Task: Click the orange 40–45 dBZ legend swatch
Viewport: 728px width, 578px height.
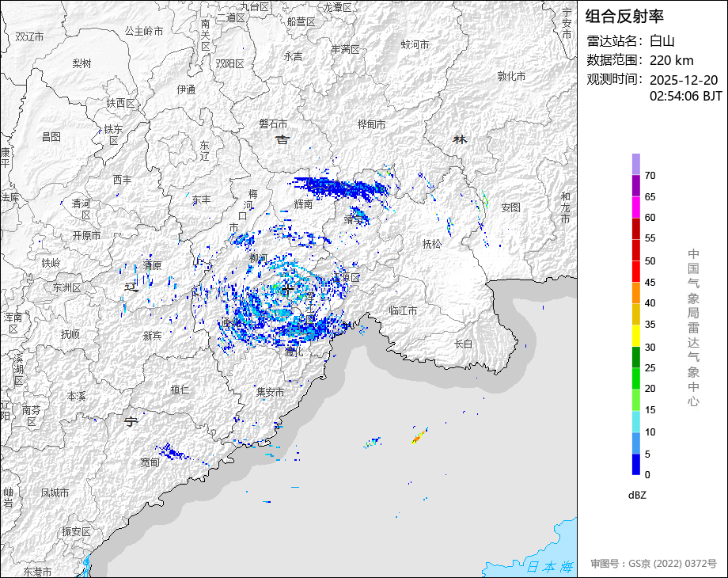Action: point(636,293)
